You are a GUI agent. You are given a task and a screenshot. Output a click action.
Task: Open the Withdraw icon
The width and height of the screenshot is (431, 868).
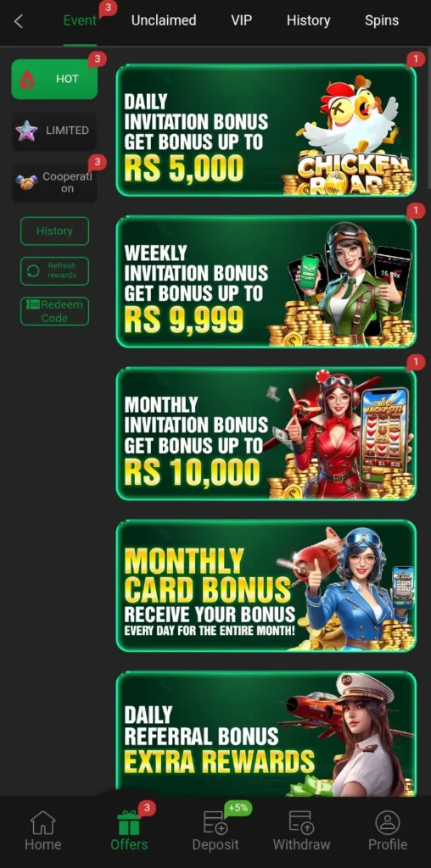(301, 822)
